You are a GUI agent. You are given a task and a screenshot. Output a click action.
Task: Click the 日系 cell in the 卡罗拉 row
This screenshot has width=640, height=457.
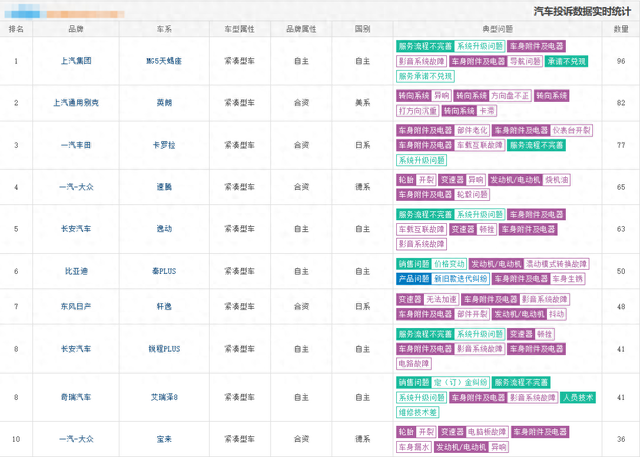[x=362, y=145]
